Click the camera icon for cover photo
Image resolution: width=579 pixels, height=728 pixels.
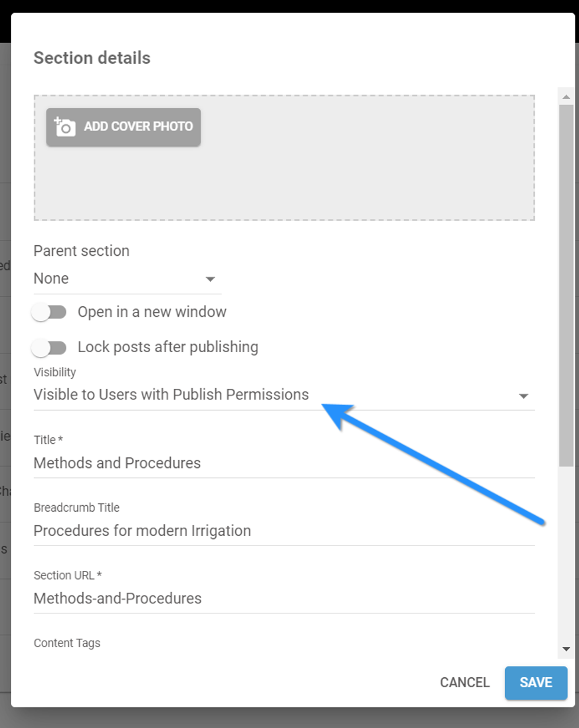(x=65, y=126)
